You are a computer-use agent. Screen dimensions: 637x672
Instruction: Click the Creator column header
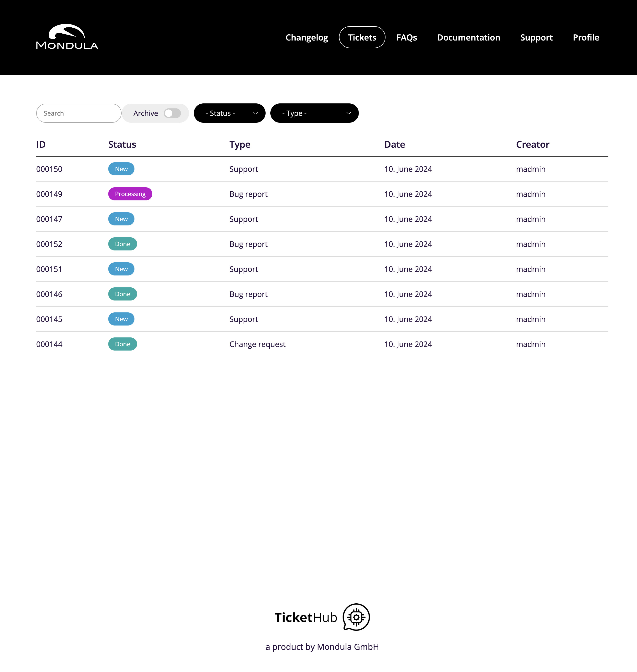pyautogui.click(x=532, y=145)
